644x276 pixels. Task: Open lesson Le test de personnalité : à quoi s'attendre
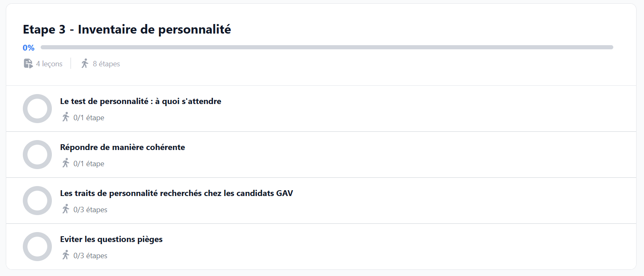point(141,101)
